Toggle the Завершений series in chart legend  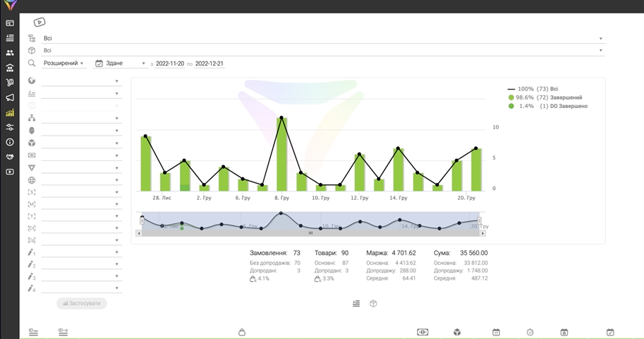549,97
